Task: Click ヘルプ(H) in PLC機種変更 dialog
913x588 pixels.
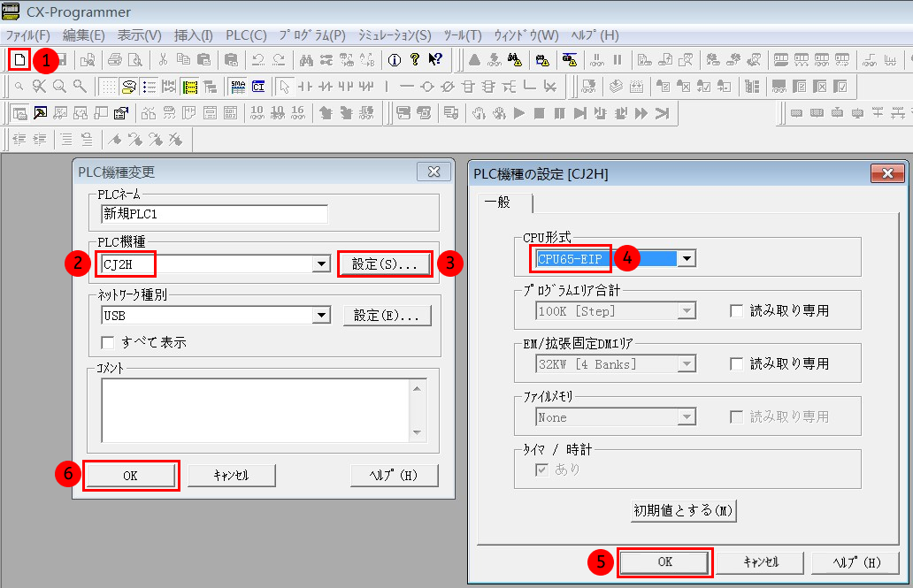Action: point(394,476)
